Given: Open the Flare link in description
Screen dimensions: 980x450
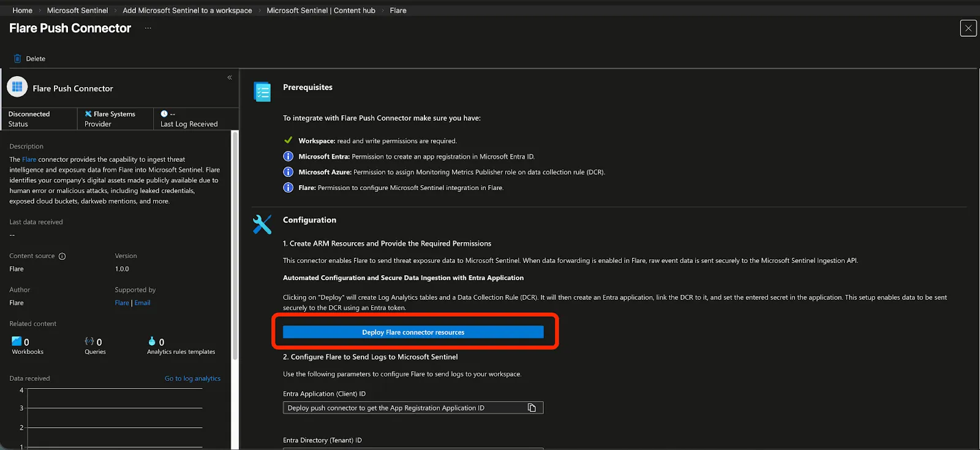Looking at the screenshot, I should pyautogui.click(x=29, y=159).
